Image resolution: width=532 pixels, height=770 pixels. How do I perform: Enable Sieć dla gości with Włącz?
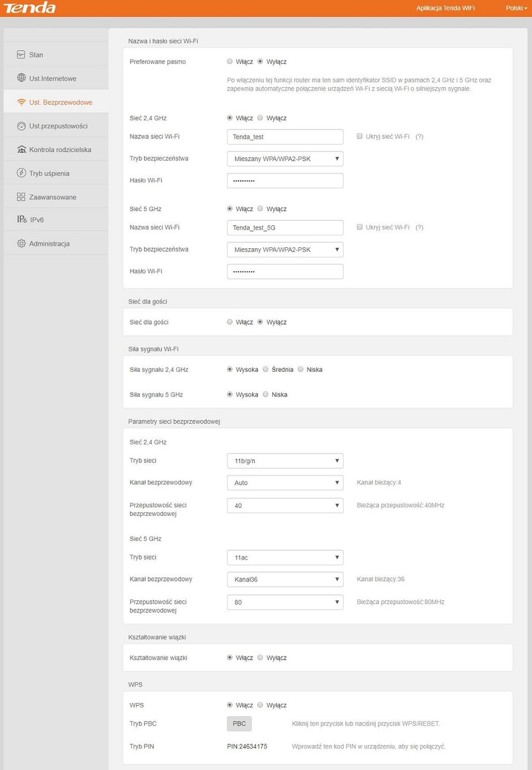pos(230,322)
